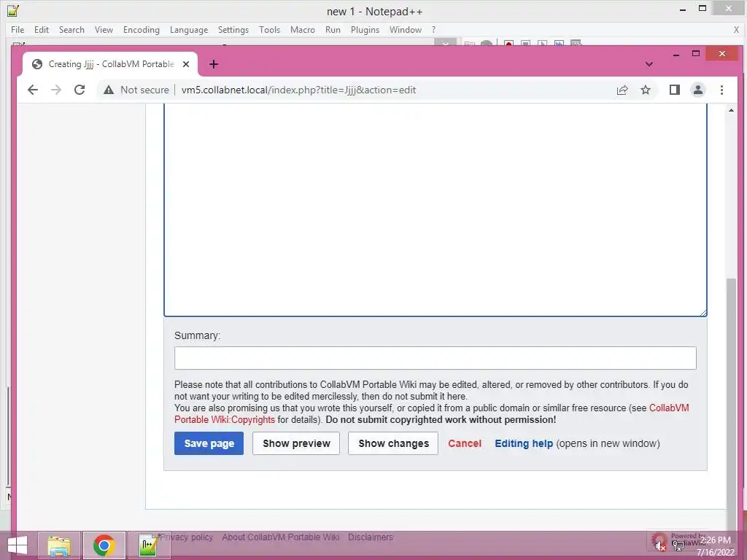Click the Notepad++ title bar app icon
747x560 pixels.
(x=13, y=10)
